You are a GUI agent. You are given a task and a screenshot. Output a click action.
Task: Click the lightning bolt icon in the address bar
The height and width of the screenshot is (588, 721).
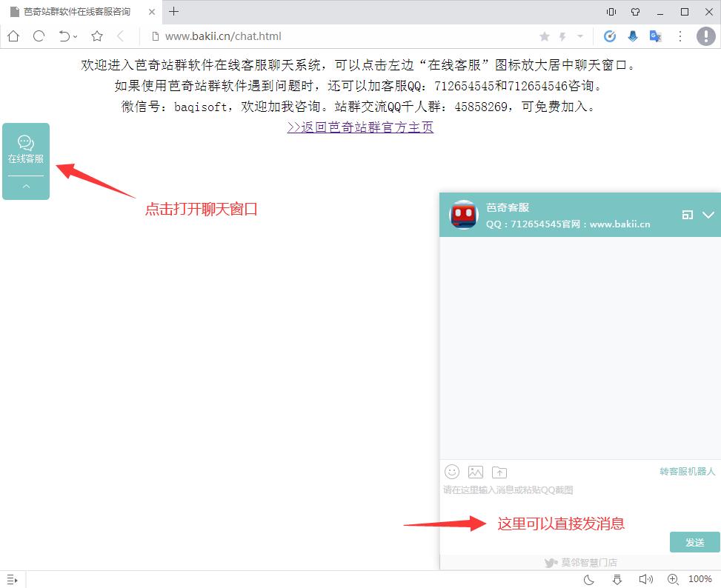[x=562, y=36]
